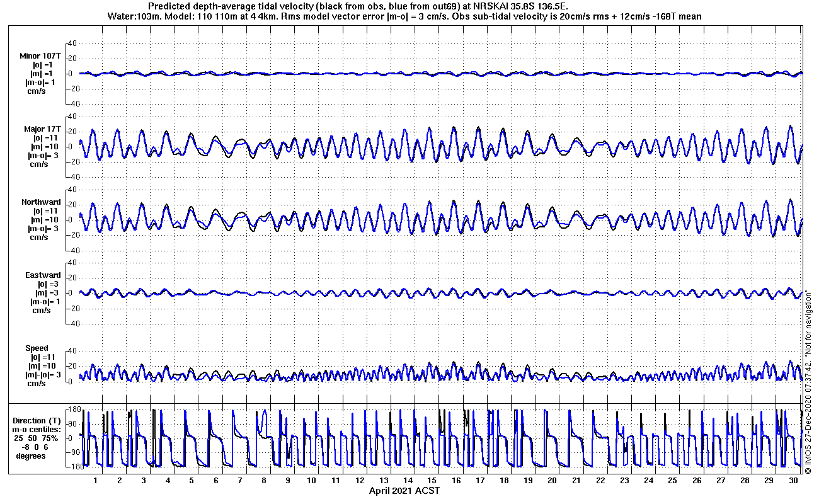Click day '10' on the date axis
Viewport: 819px width, 504px height.
311,481
